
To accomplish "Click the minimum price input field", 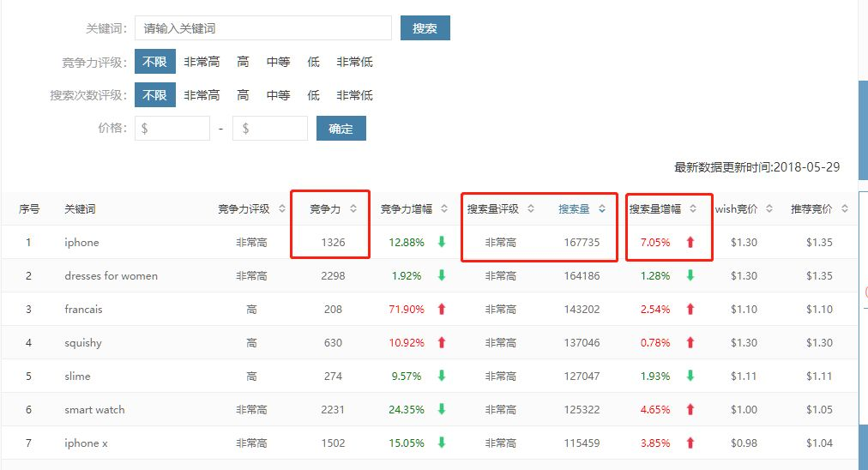I will click(172, 129).
